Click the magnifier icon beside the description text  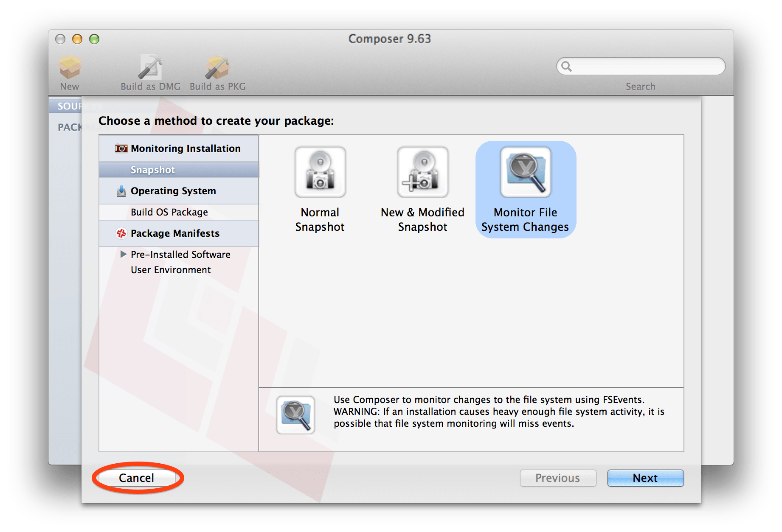point(295,415)
